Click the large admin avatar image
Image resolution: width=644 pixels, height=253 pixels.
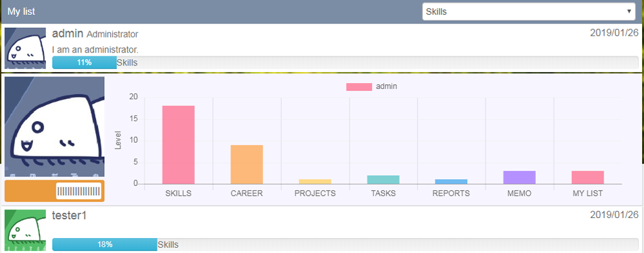[54, 126]
